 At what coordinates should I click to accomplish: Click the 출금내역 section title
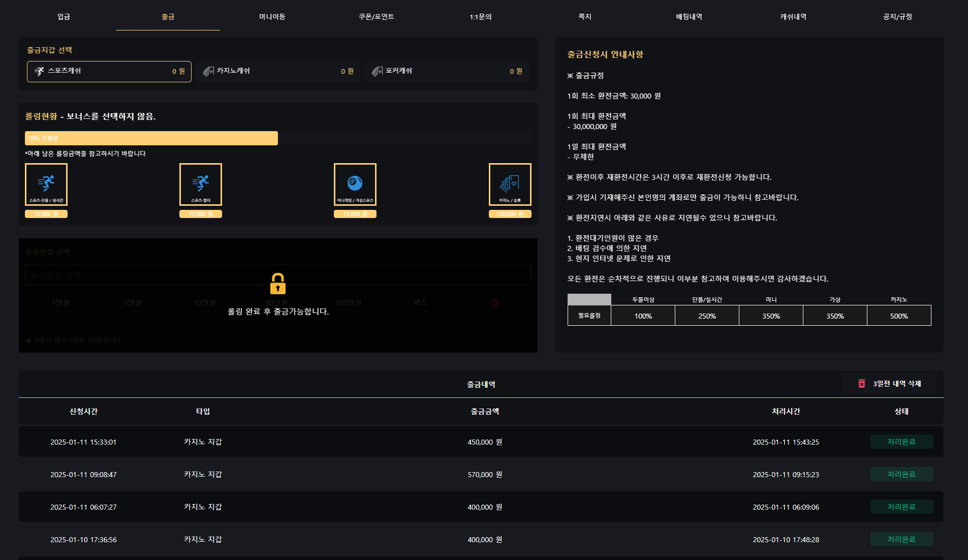tap(481, 384)
